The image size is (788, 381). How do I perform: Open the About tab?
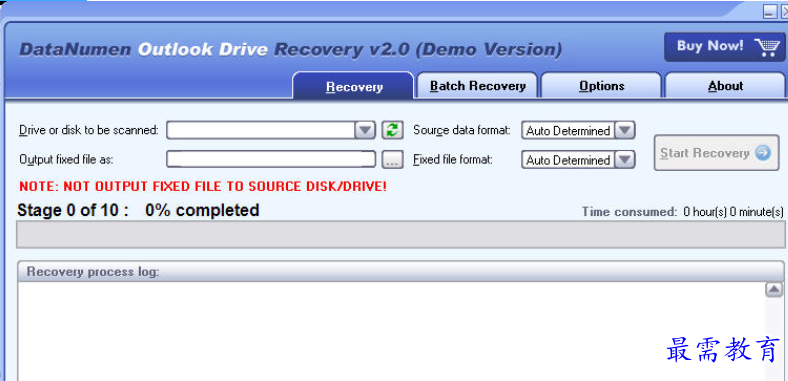pos(725,86)
